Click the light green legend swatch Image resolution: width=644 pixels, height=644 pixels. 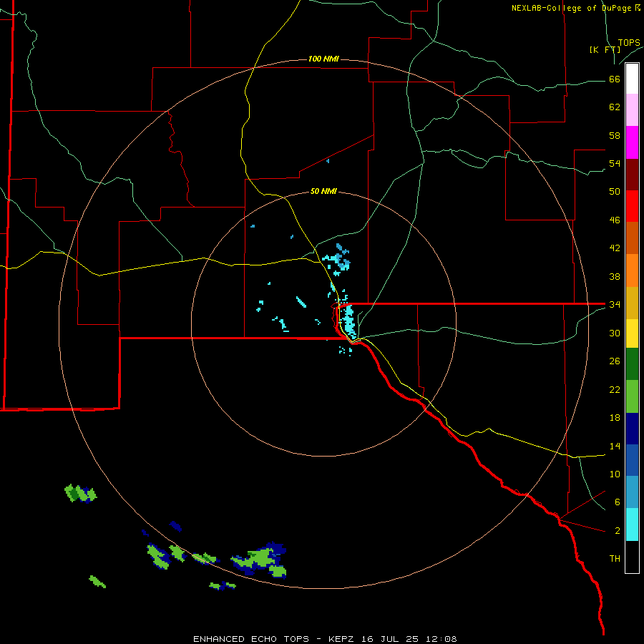pyautogui.click(x=632, y=396)
